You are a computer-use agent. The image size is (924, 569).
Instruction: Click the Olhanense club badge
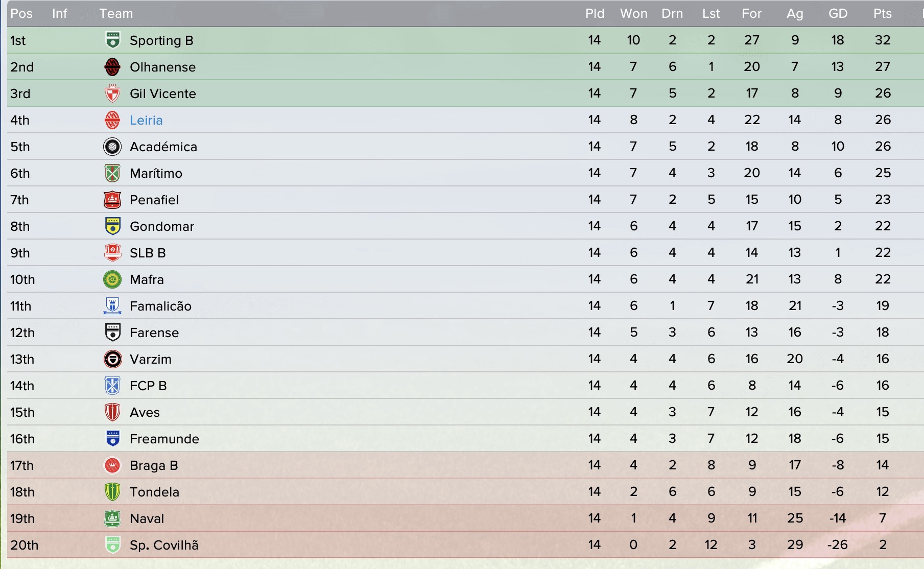(112, 67)
